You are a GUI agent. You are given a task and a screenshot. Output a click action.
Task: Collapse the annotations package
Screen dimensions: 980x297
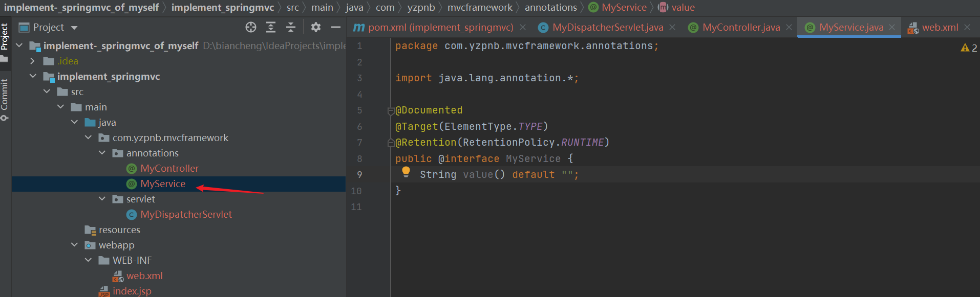pyautogui.click(x=102, y=153)
